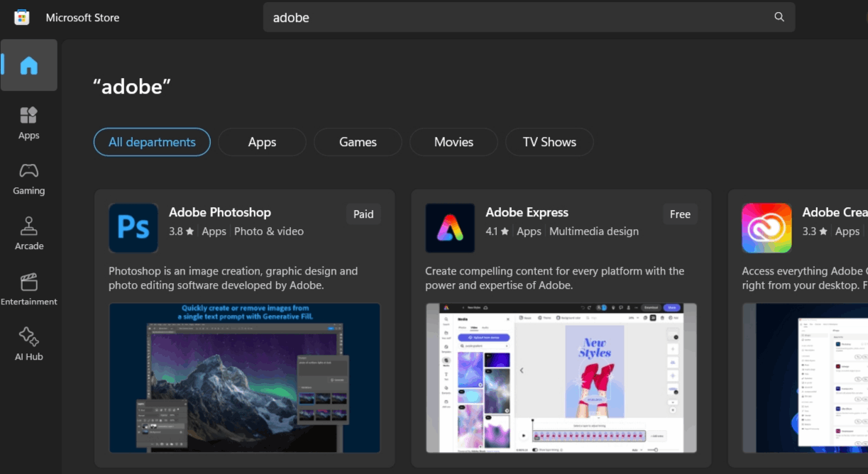Viewport: 868px width, 474px height.
Task: Click the 3.3 star rating of Creative Cloud
Action: coord(814,231)
